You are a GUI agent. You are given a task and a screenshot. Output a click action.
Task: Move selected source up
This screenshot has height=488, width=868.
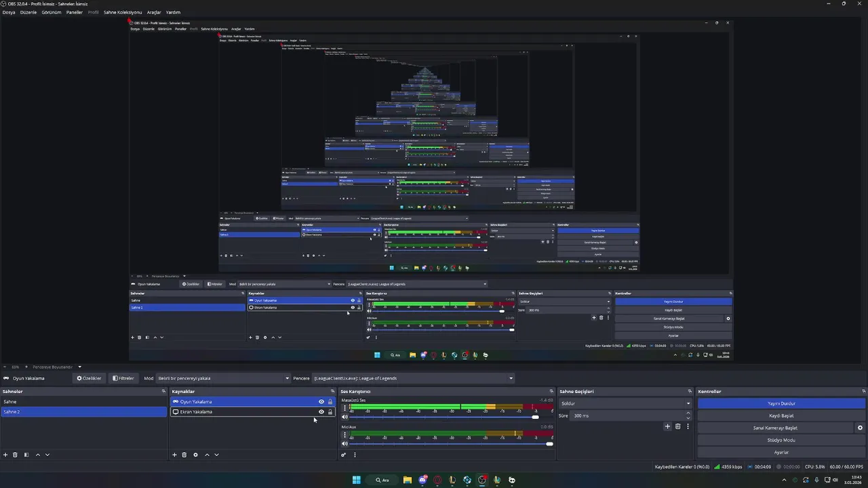(x=207, y=455)
